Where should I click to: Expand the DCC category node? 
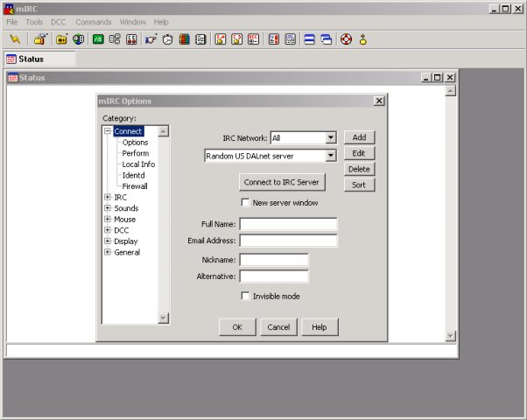108,230
